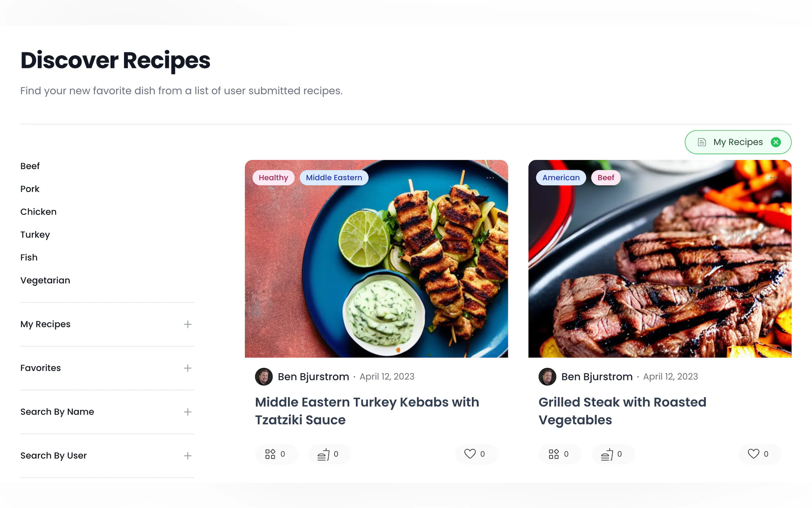
Task: Favorite the Middle Eastern Turkey Kebabs recipe
Action: coord(470,454)
